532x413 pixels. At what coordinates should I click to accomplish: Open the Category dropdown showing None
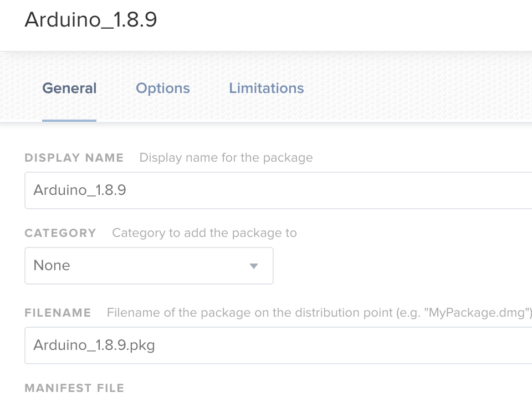tap(149, 266)
